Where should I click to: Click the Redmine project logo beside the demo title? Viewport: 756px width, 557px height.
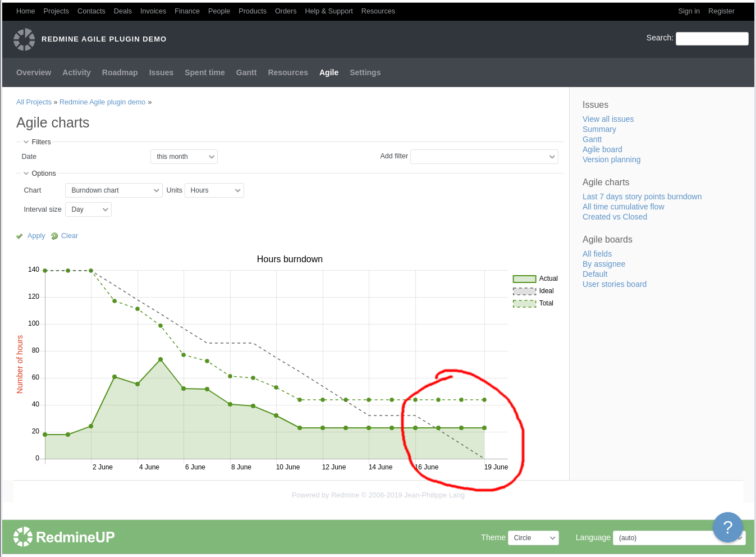point(24,39)
